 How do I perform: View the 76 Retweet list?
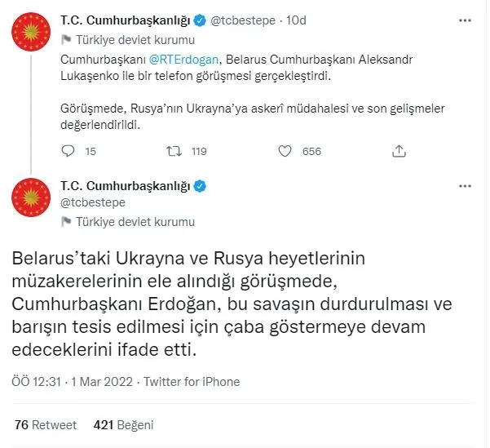tap(46, 425)
